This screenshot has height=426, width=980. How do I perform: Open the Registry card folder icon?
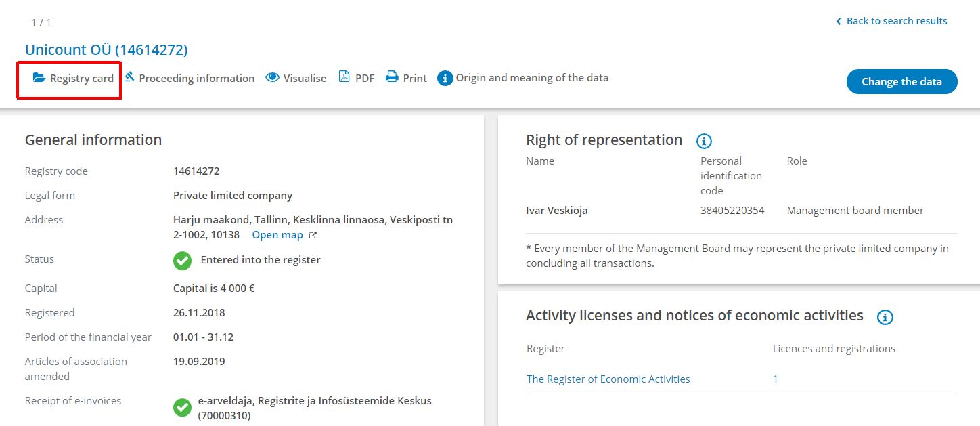[40, 78]
